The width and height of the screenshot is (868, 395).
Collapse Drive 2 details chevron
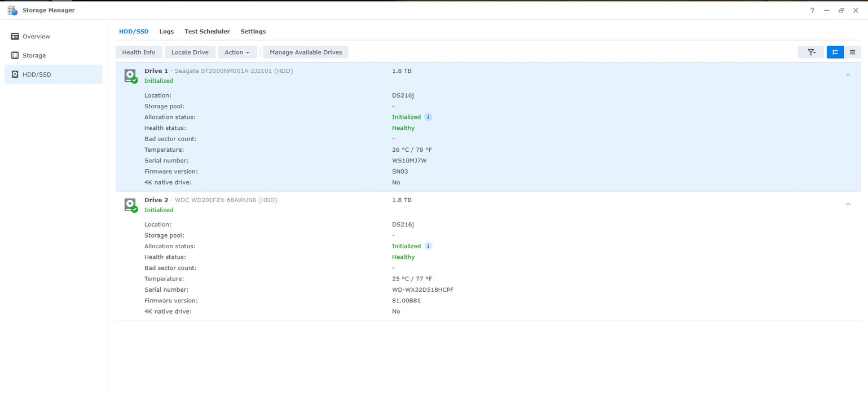pyautogui.click(x=848, y=204)
